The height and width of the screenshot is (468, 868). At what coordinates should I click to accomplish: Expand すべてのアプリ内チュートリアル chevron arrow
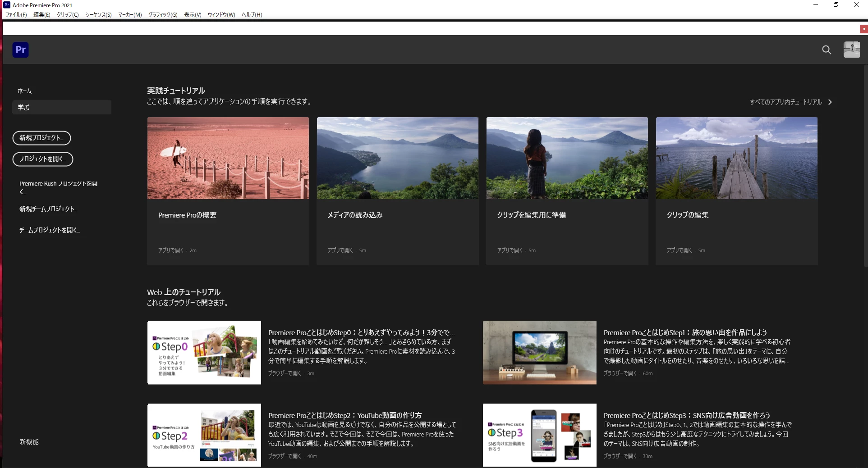[x=830, y=102]
